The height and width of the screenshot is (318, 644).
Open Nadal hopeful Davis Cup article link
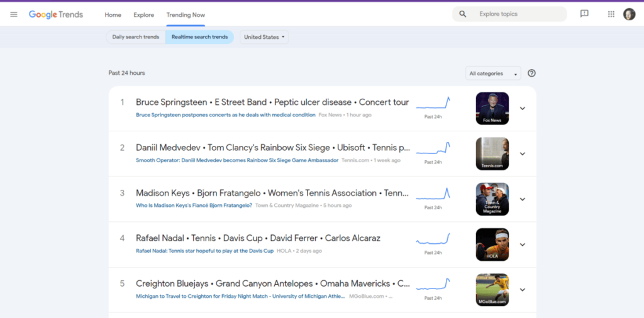tap(204, 251)
